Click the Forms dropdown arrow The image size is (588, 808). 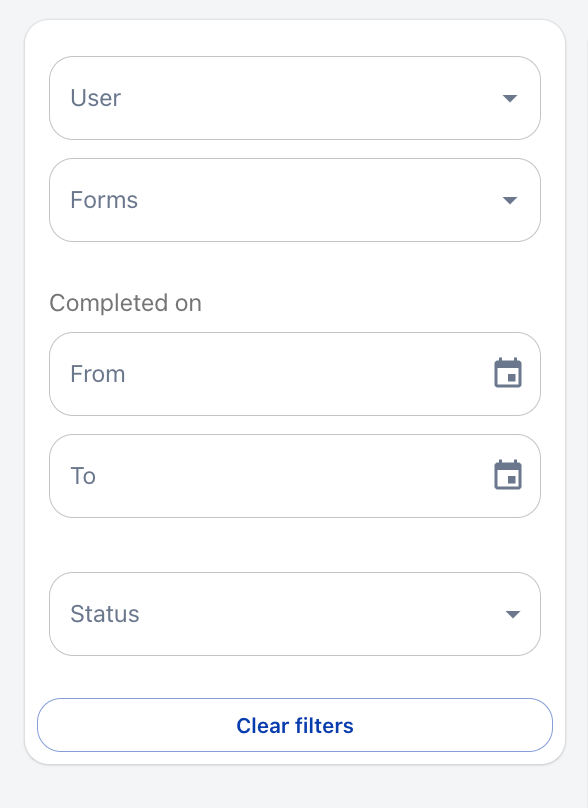(510, 200)
